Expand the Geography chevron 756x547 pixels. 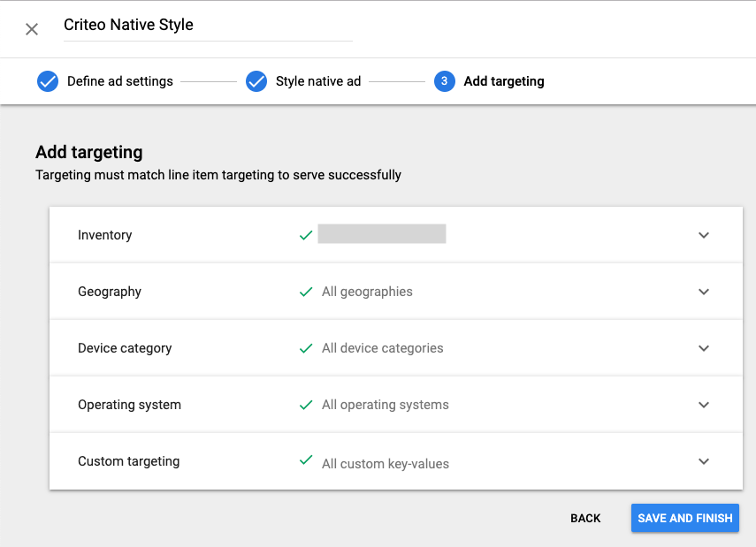(x=704, y=292)
